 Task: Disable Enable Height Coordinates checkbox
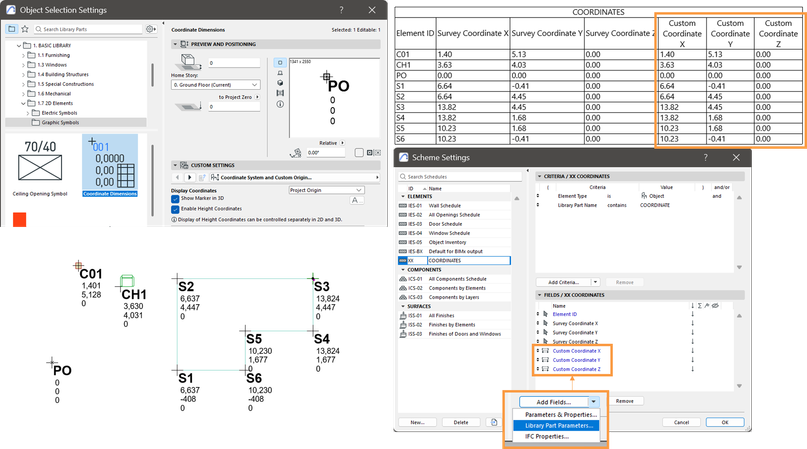coord(176,209)
